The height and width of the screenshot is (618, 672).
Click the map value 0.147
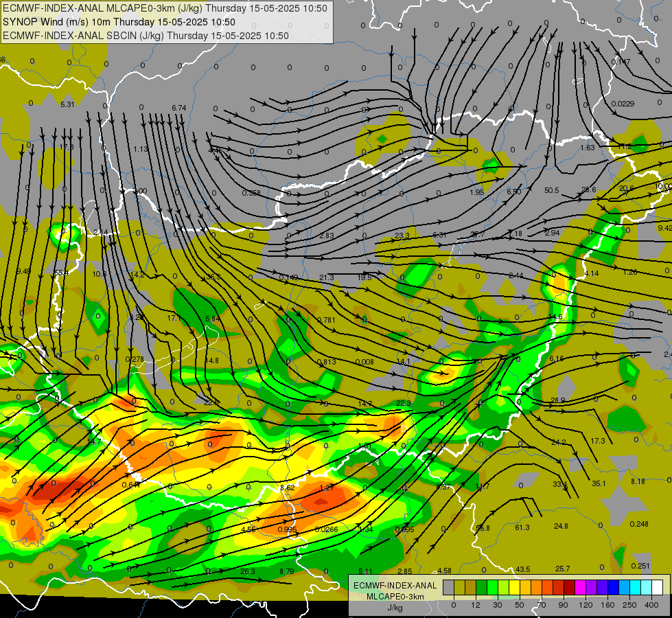pyautogui.click(x=621, y=62)
